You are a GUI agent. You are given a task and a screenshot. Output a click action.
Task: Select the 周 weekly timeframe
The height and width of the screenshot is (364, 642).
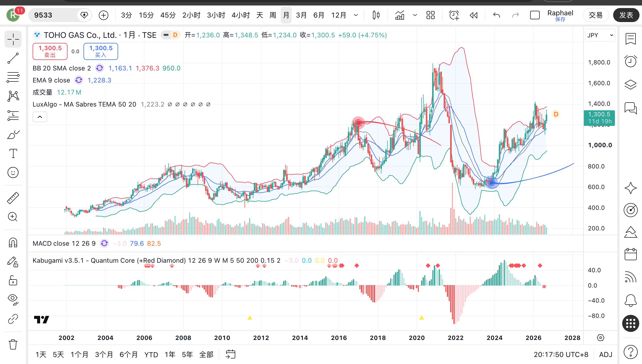273,15
